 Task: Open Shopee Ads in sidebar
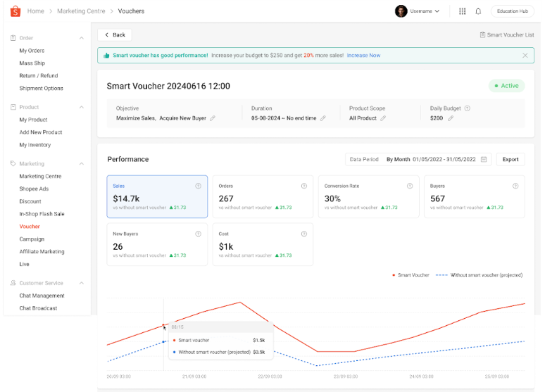(x=34, y=189)
